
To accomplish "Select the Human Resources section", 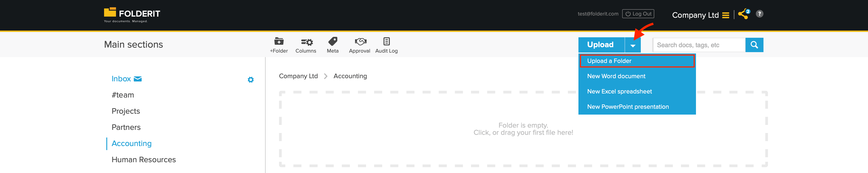I will pyautogui.click(x=144, y=160).
